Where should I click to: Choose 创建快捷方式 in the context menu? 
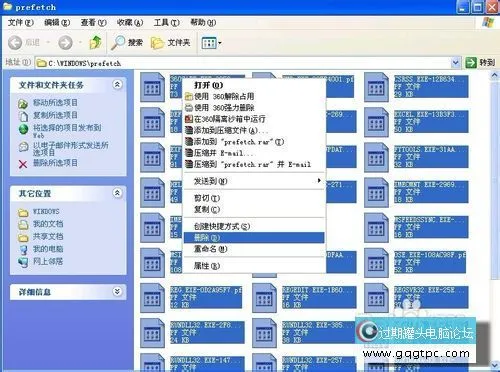click(x=254, y=226)
